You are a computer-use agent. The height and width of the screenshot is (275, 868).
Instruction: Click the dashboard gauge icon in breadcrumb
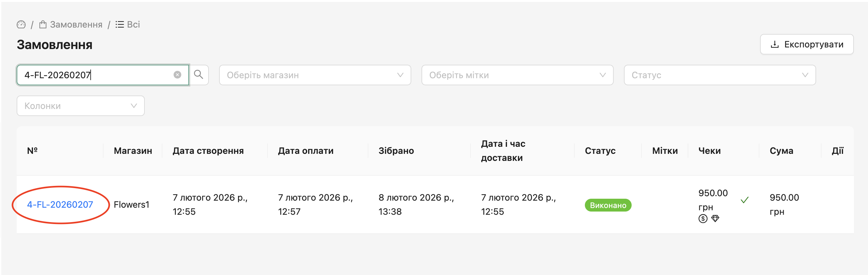pyautogui.click(x=21, y=25)
